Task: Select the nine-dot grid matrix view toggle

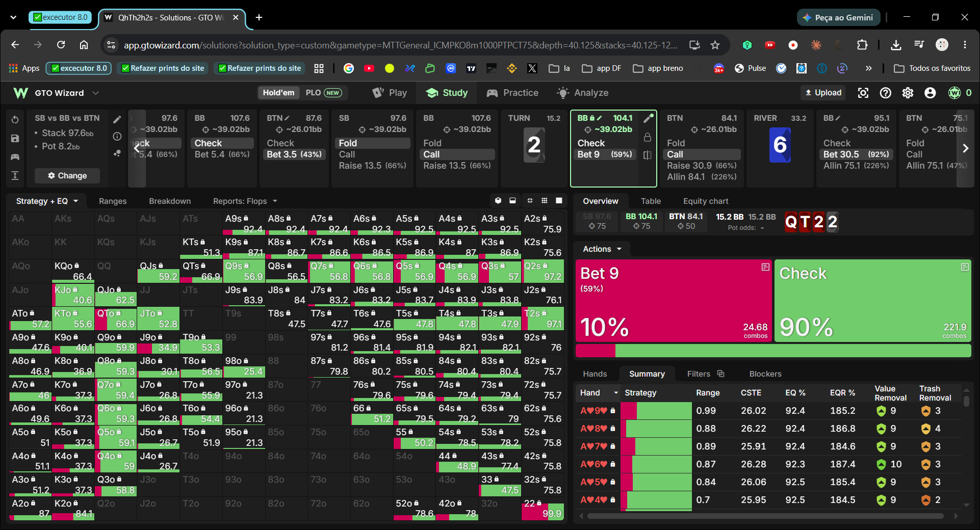Action: (545, 201)
